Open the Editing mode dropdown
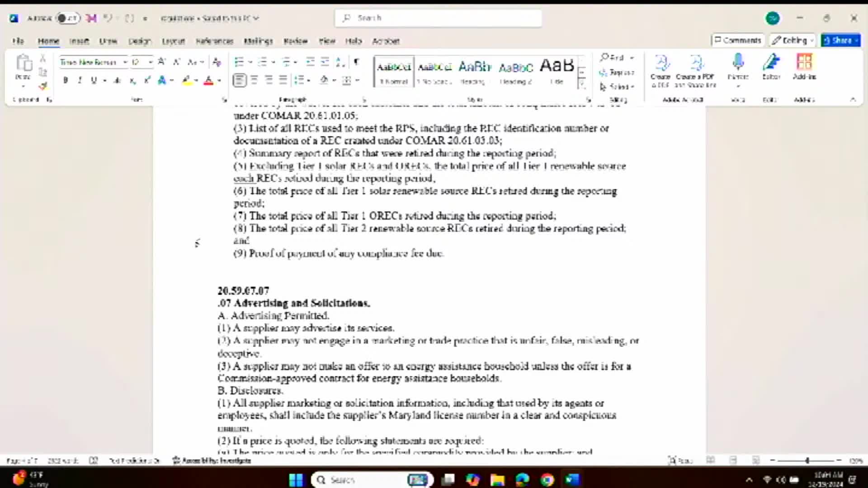The image size is (868, 488). point(792,40)
